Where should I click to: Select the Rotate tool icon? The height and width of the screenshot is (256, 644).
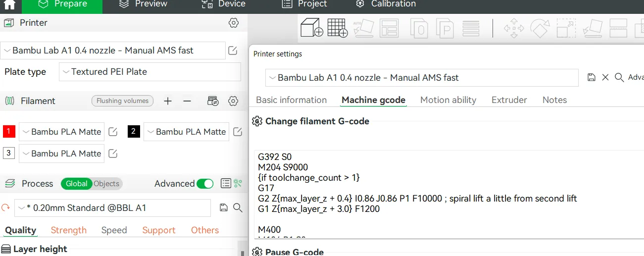click(540, 28)
